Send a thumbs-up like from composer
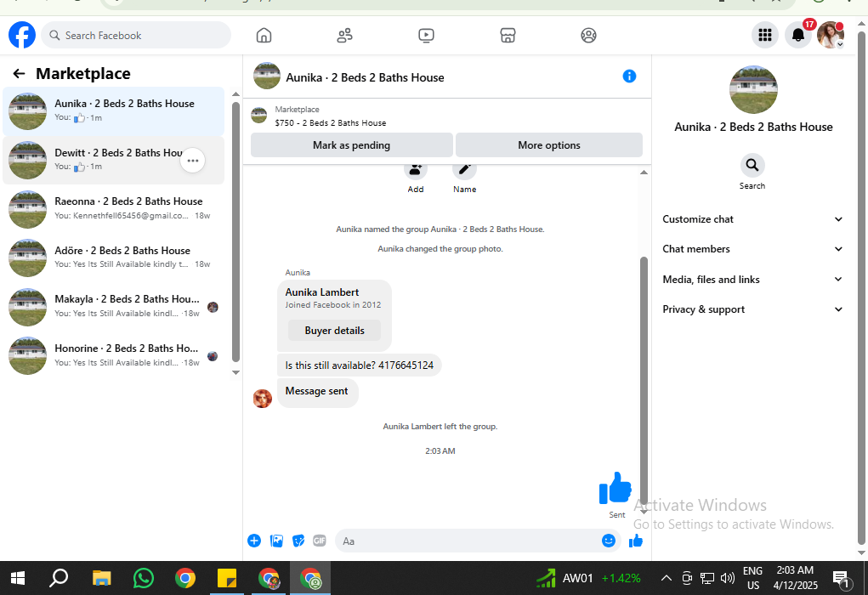Image resolution: width=868 pixels, height=595 pixels. tap(636, 541)
